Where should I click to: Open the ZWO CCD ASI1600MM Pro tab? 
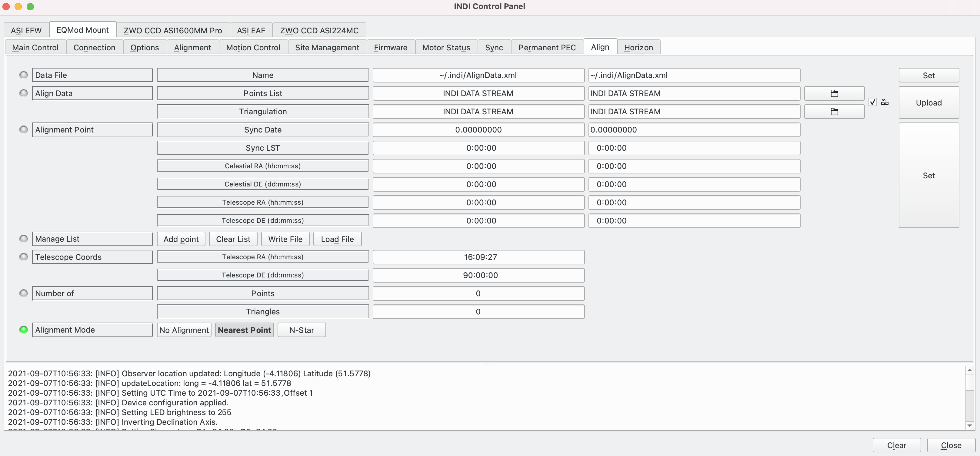173,30
